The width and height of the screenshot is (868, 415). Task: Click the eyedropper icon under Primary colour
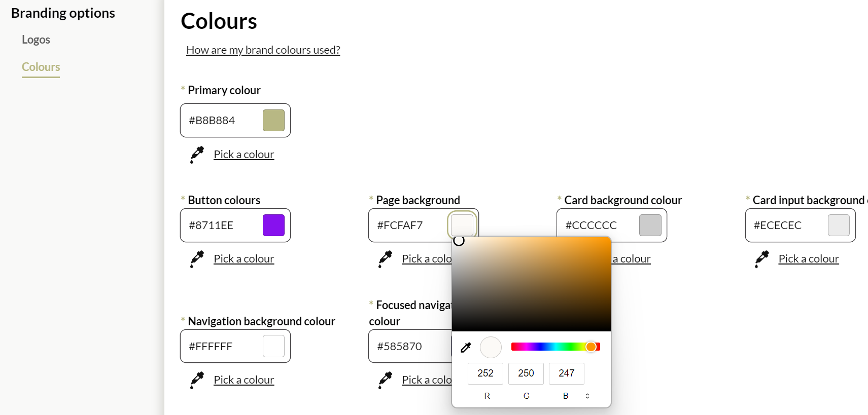pos(197,155)
